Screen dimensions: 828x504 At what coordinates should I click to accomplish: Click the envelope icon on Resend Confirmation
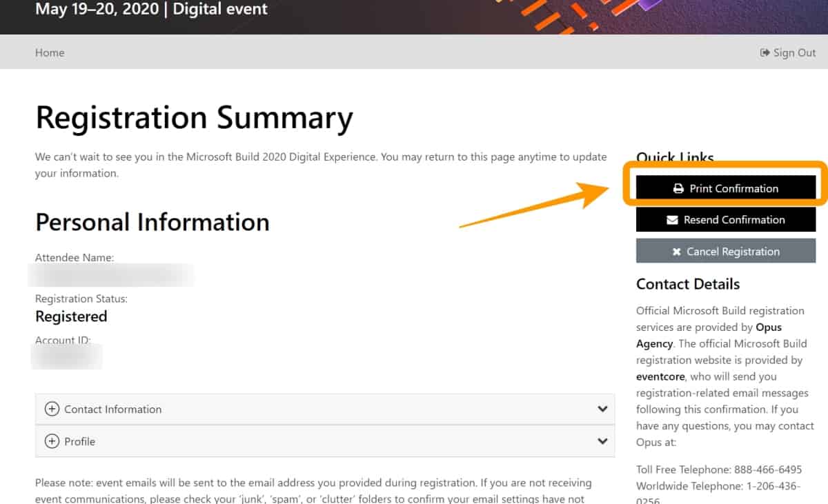[672, 220]
